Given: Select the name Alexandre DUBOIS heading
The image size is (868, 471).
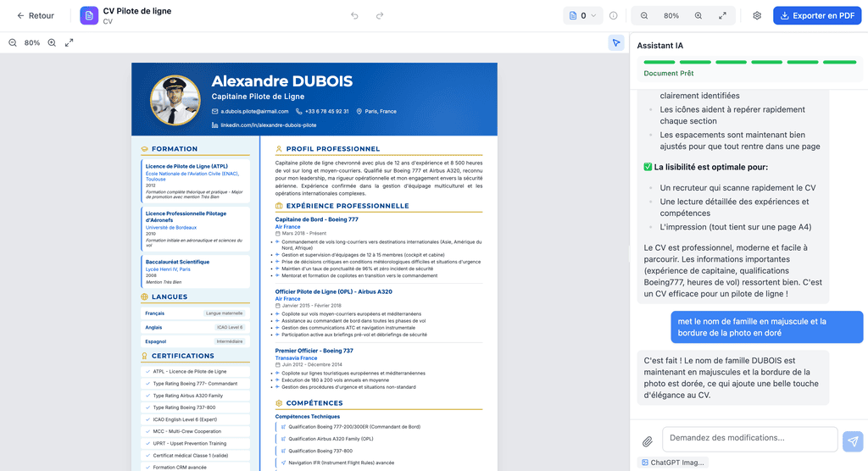Looking at the screenshot, I should (281, 80).
